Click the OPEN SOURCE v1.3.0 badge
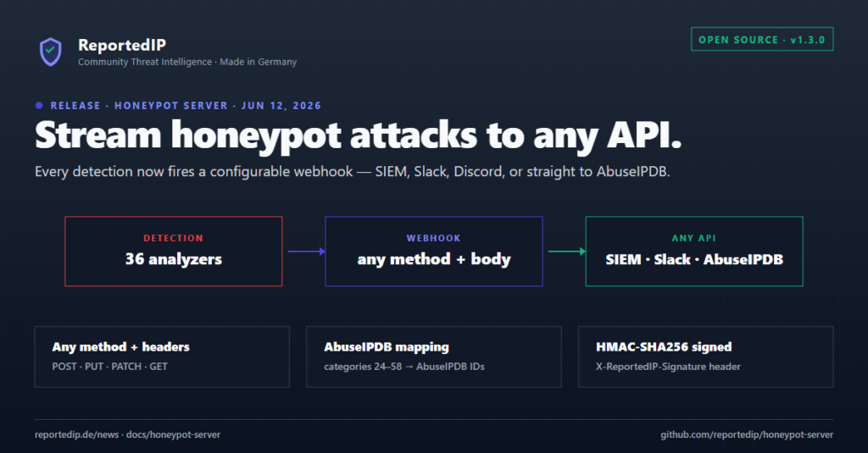868x453 pixels. (762, 39)
